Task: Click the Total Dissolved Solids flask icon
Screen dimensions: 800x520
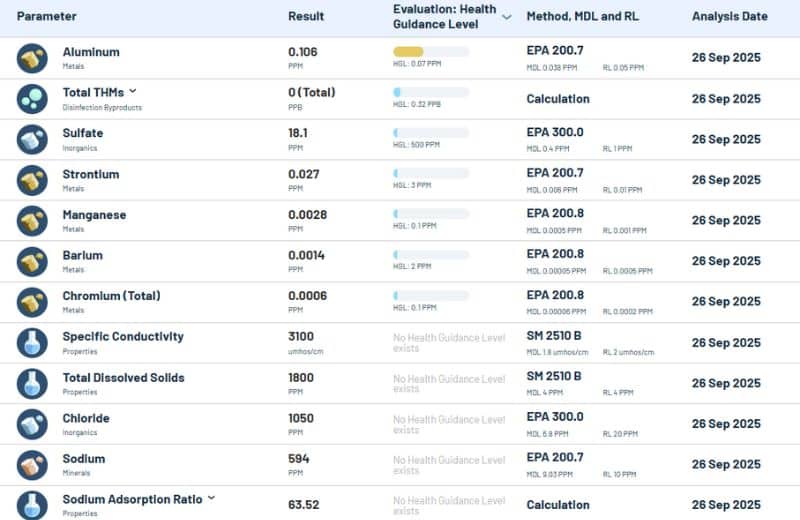Action: click(x=32, y=383)
